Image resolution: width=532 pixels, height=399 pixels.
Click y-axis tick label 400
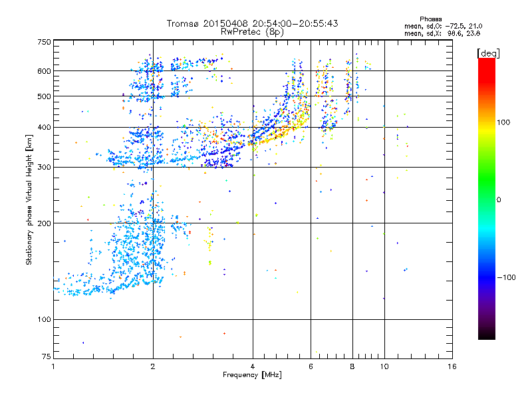(x=44, y=127)
